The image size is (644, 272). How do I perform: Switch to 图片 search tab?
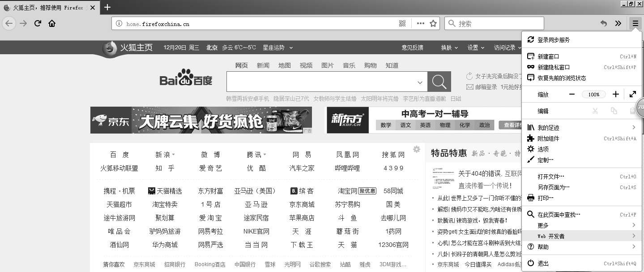328,65
